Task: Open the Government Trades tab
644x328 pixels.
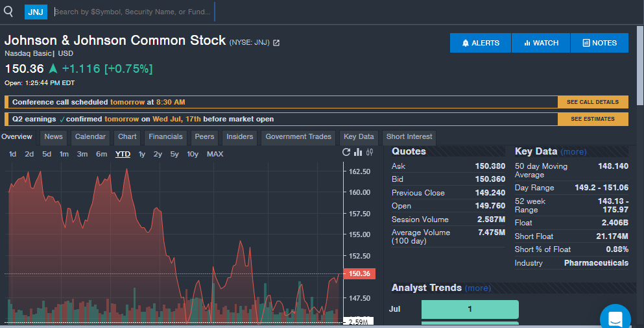Action: pyautogui.click(x=298, y=136)
